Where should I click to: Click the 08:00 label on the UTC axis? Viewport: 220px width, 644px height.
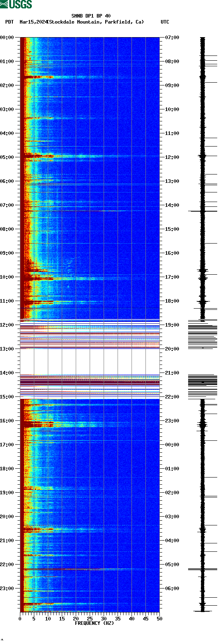172,61
